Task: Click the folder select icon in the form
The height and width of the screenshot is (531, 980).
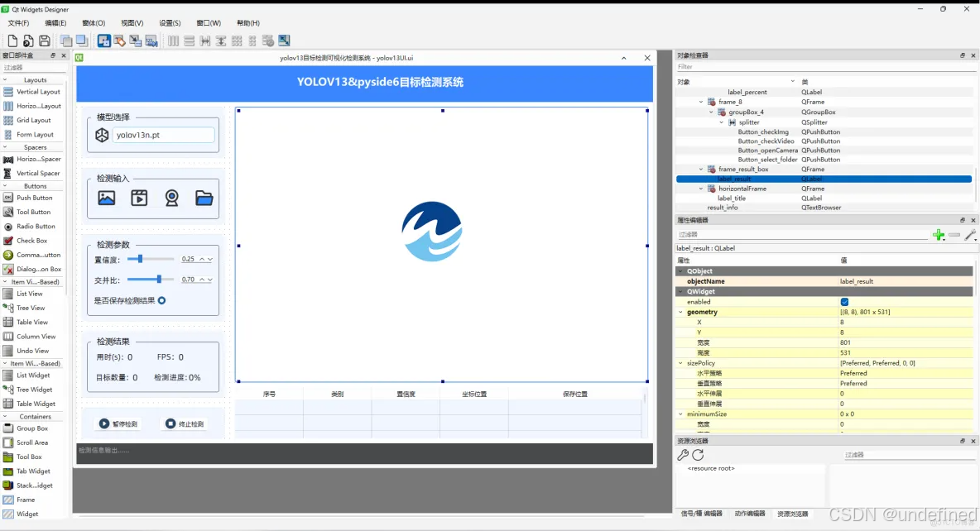Action: pyautogui.click(x=204, y=198)
